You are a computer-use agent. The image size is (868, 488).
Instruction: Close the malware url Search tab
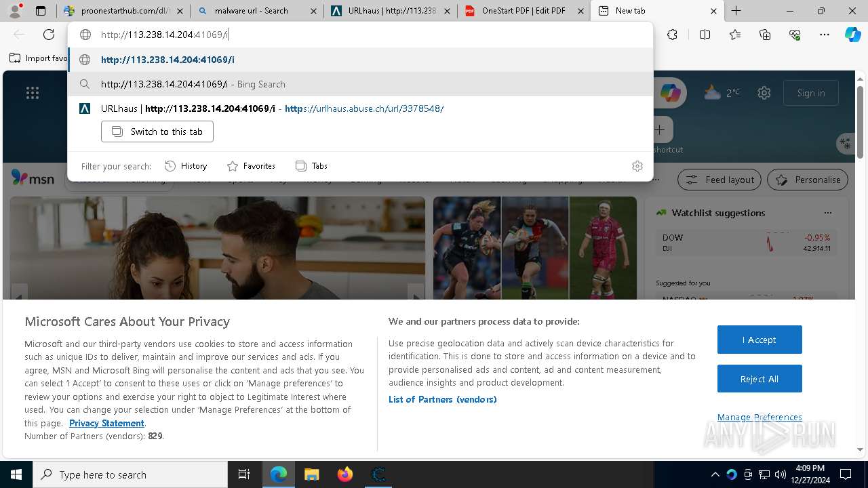[x=313, y=11]
